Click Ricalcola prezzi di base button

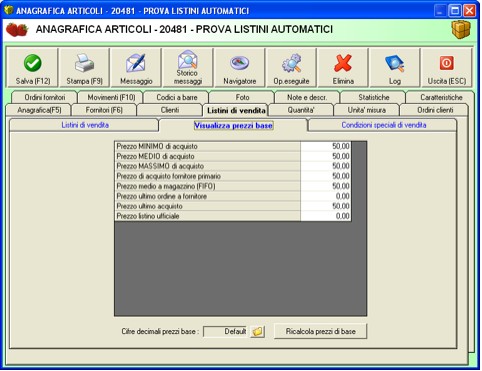coord(320,331)
